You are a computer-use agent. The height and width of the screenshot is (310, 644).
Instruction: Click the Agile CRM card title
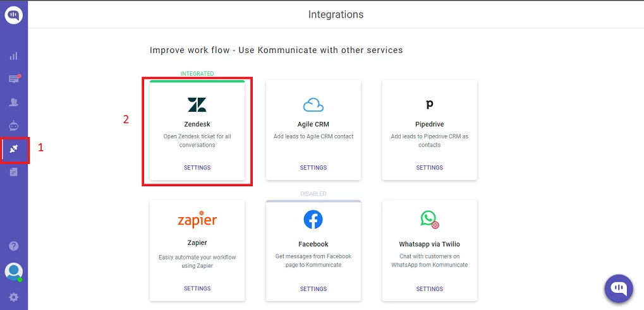point(313,124)
